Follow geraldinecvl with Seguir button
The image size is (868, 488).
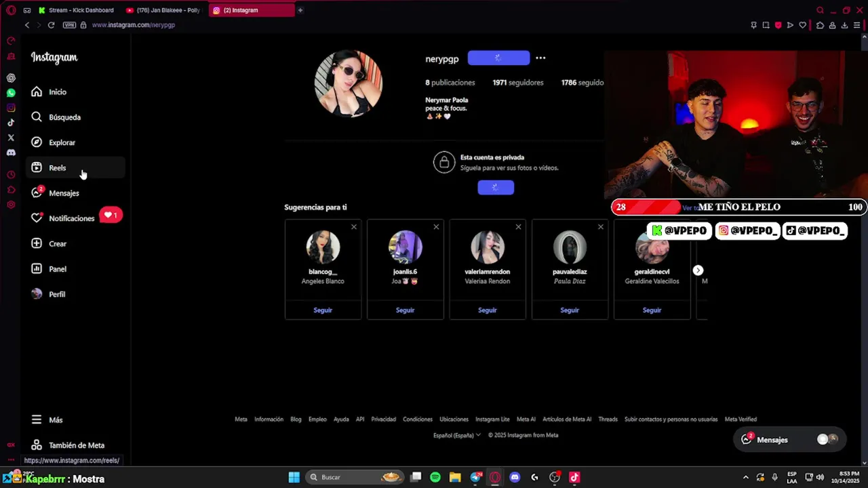coord(652,310)
